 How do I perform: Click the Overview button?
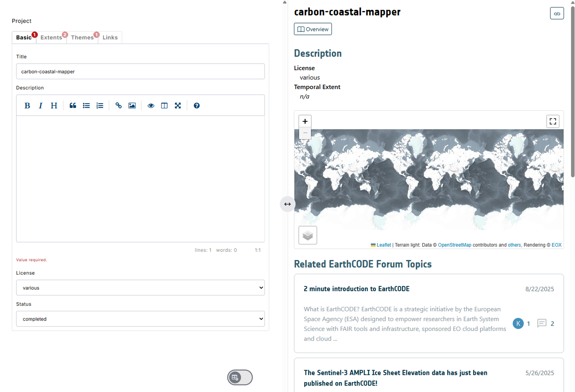[x=313, y=29]
